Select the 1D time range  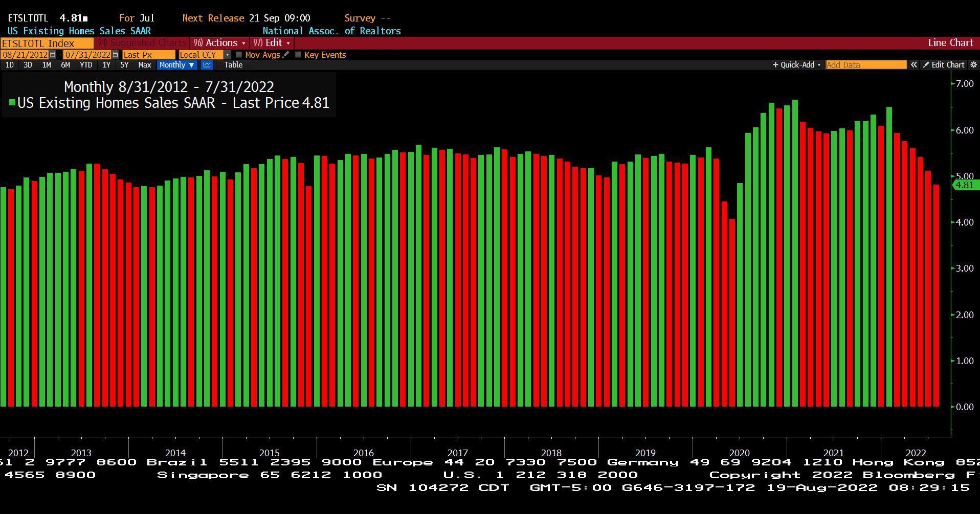10,65
